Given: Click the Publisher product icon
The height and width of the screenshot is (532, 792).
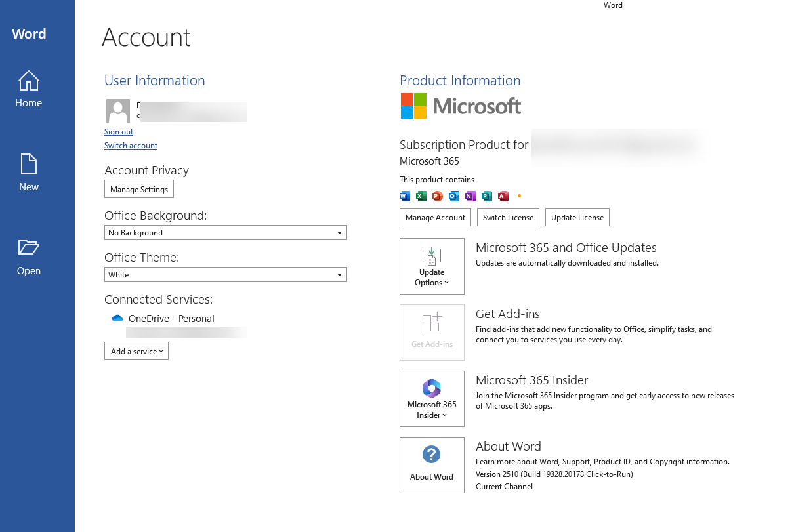Looking at the screenshot, I should [x=487, y=195].
